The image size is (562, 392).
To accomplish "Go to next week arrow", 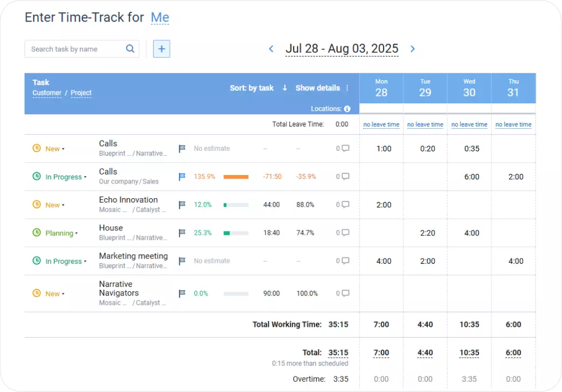I will (413, 49).
